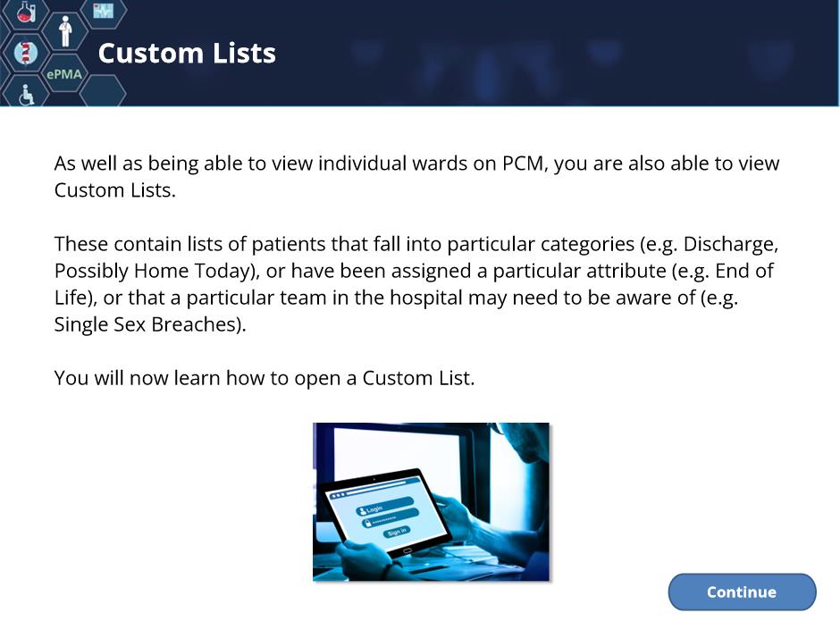Click the DNA helix globe icon

tap(26, 53)
